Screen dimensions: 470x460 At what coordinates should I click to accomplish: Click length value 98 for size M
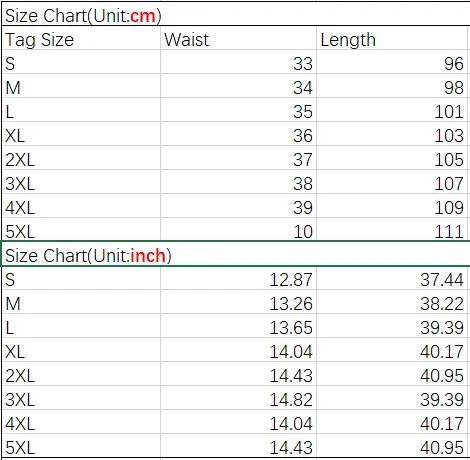tap(392, 86)
